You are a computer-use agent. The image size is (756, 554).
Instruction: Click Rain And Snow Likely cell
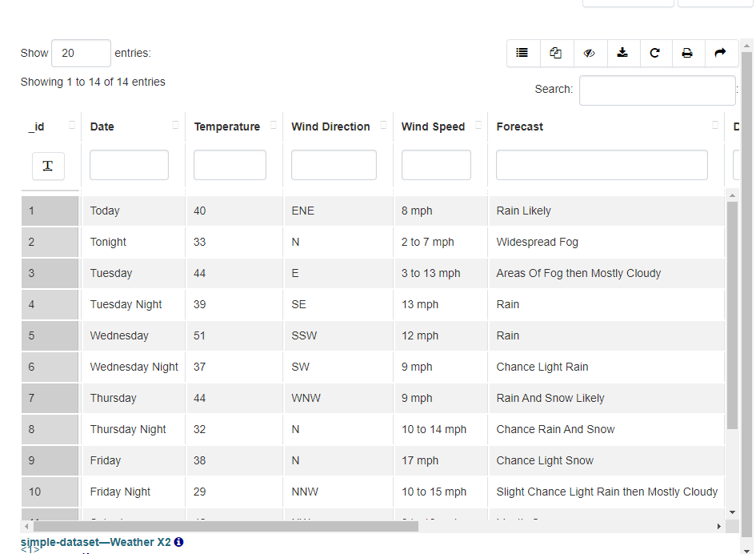[x=606, y=398]
